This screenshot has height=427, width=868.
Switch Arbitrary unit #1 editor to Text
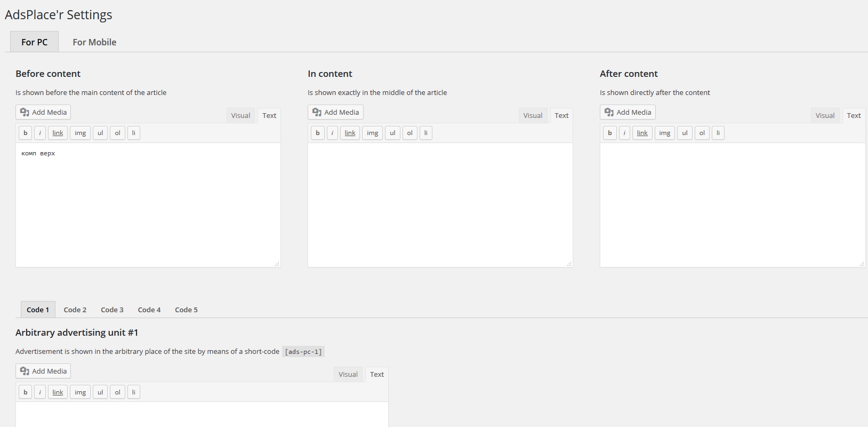click(377, 374)
